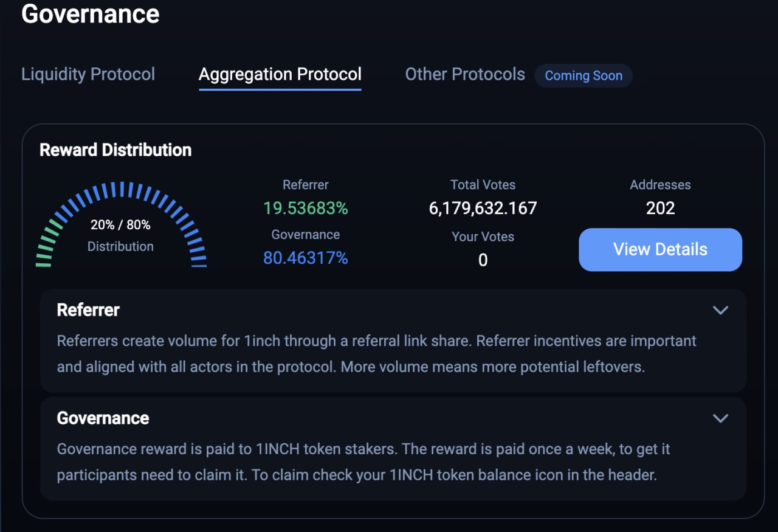Image resolution: width=778 pixels, height=532 pixels.
Task: Click the Governance page title
Action: (x=91, y=13)
